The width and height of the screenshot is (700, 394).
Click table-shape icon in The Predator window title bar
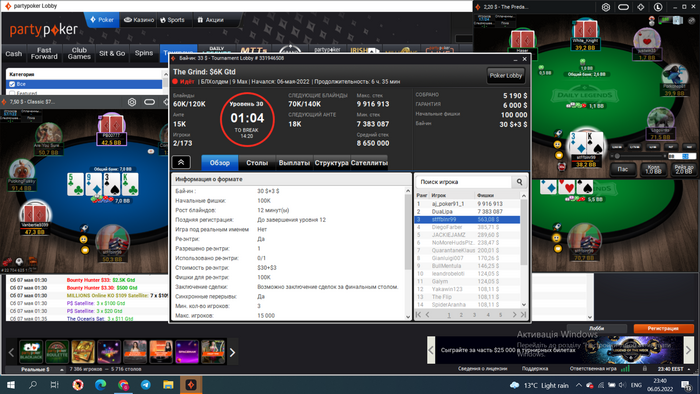623,7
